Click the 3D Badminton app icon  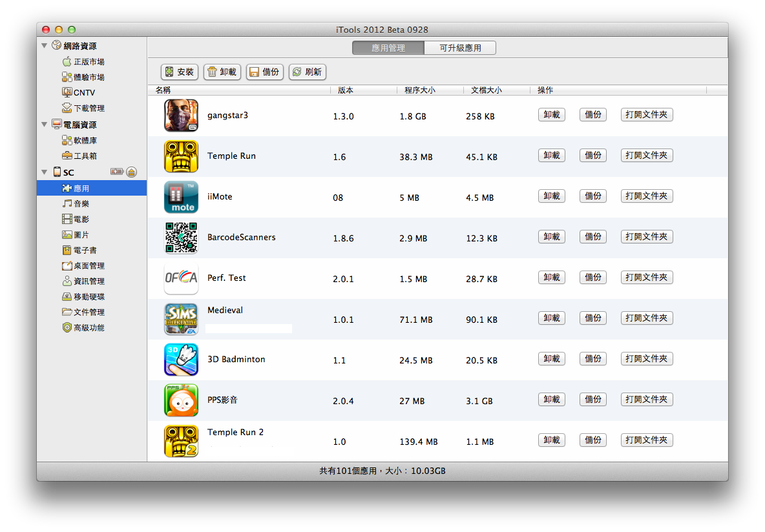181,360
